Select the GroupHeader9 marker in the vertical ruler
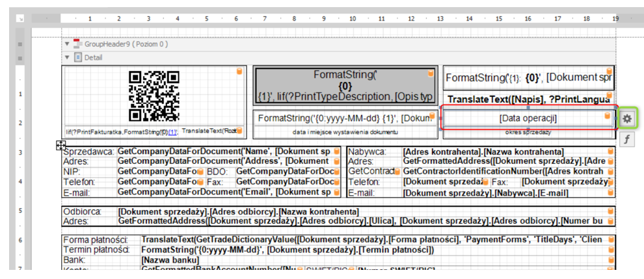The height and width of the screenshot is (279, 644). 20,44
